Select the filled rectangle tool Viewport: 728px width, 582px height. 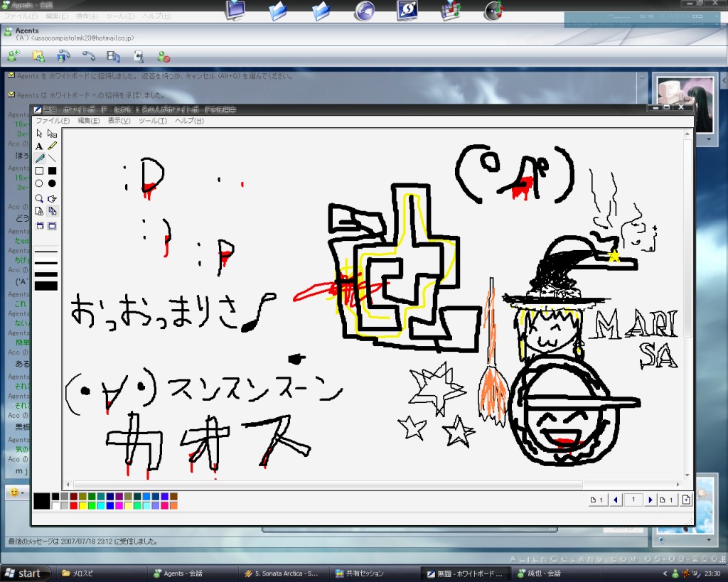pos(53,171)
